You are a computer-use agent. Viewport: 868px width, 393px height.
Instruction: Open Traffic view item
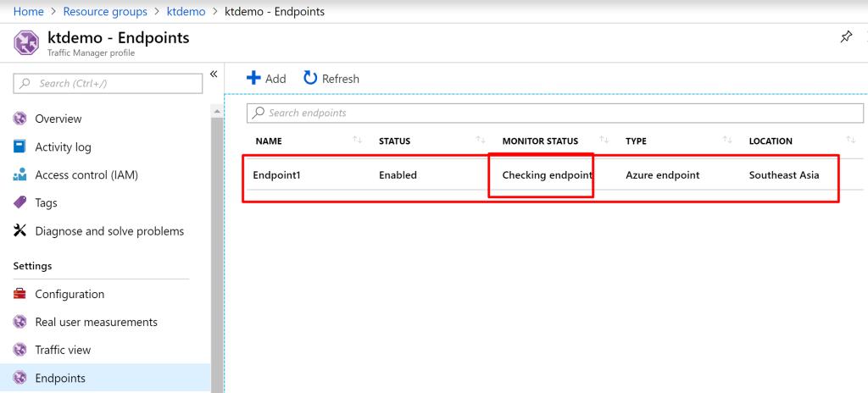[63, 350]
